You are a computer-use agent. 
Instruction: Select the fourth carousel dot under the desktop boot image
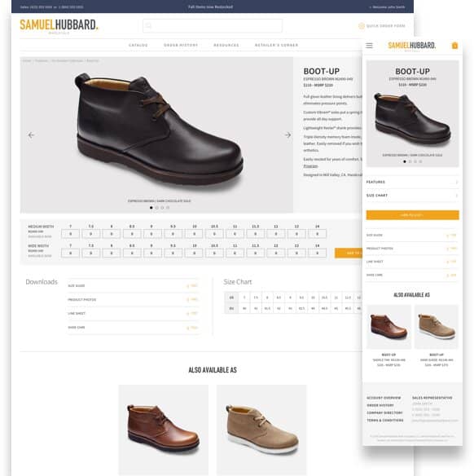click(168, 208)
